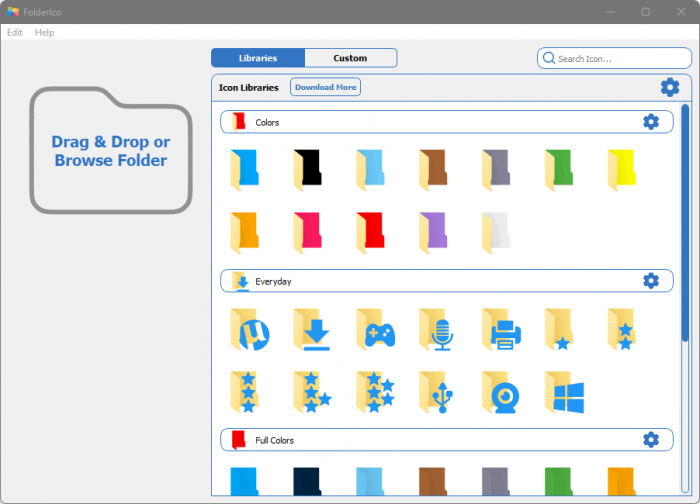Switch to the Custom tab
The height and width of the screenshot is (504, 700).
pos(350,58)
